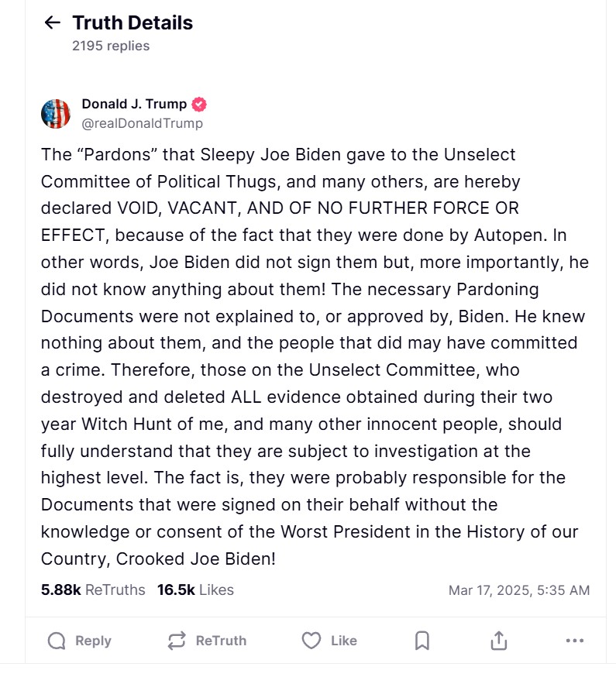Viewport: 616px width, 684px height.
Task: Open share options via upload arrow icon
Action: click(x=499, y=641)
